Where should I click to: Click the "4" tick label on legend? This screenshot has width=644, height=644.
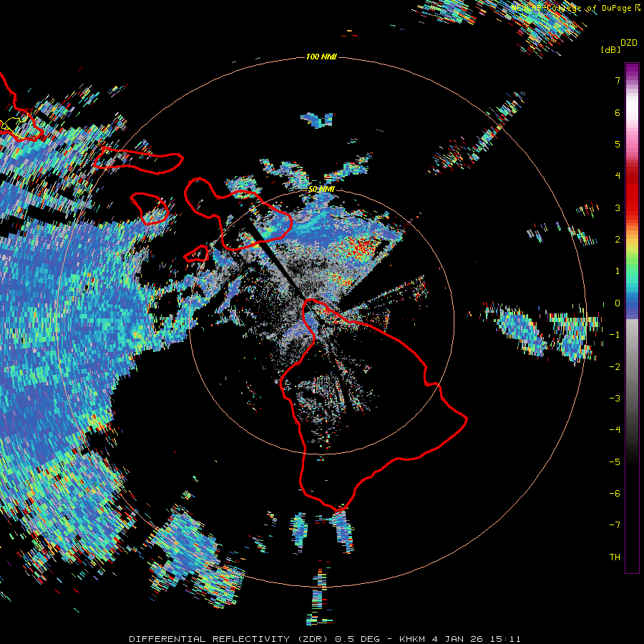click(618, 176)
